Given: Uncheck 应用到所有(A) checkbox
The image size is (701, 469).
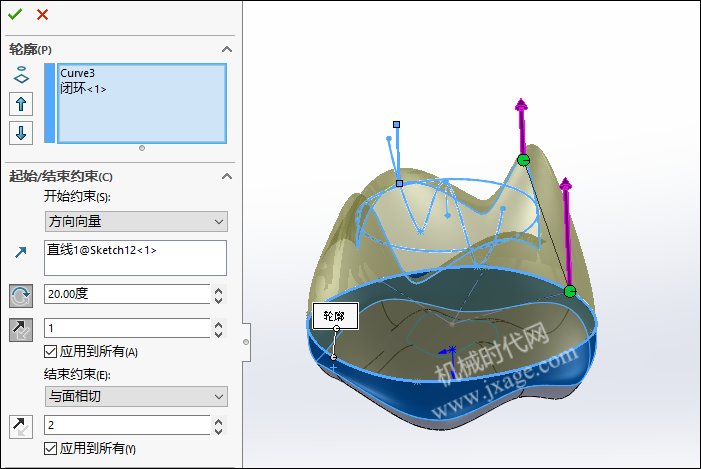Looking at the screenshot, I should click(x=51, y=352).
